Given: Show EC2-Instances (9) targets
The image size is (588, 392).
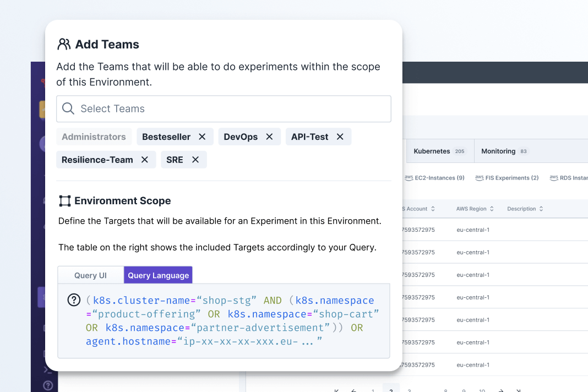Looking at the screenshot, I should tap(434, 178).
